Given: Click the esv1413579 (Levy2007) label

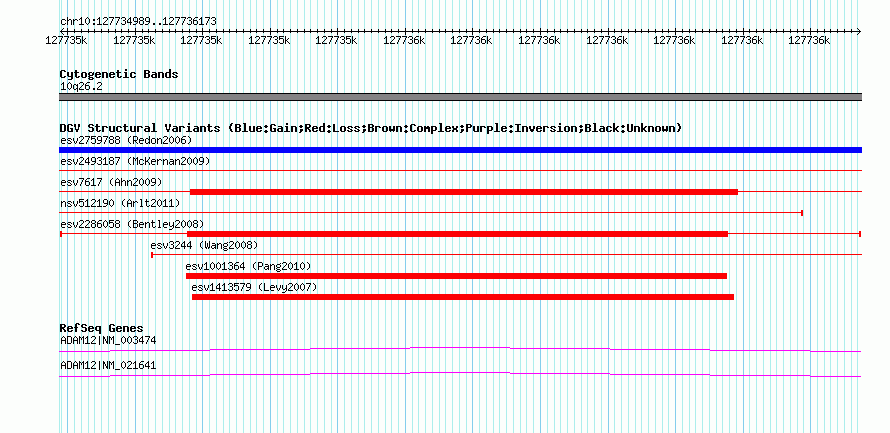Looking at the screenshot, I should 254,287.
